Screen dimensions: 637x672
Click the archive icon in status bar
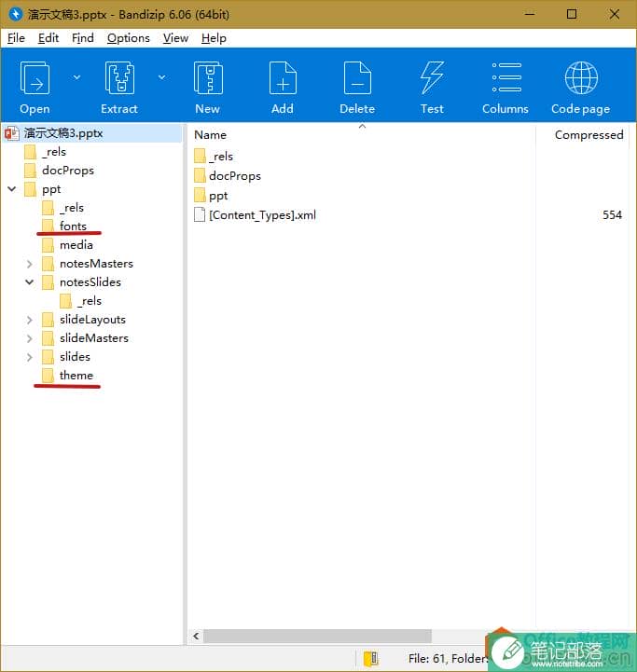click(370, 658)
